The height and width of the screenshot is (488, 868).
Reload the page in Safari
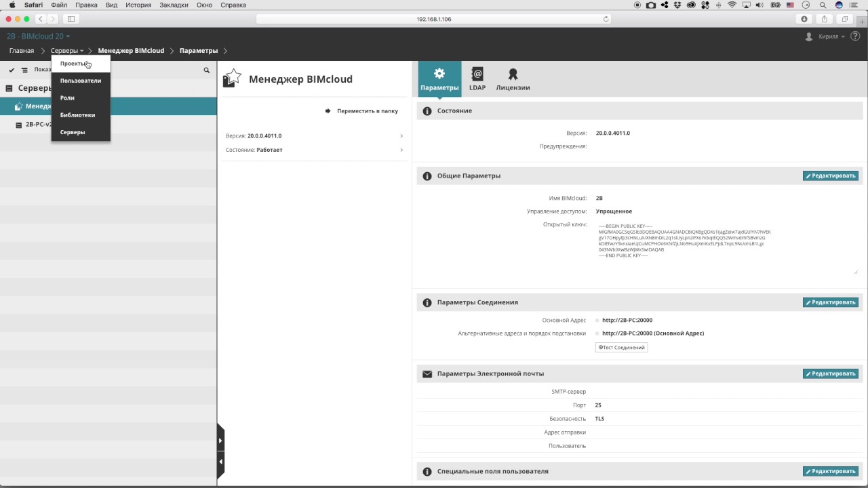click(x=606, y=19)
